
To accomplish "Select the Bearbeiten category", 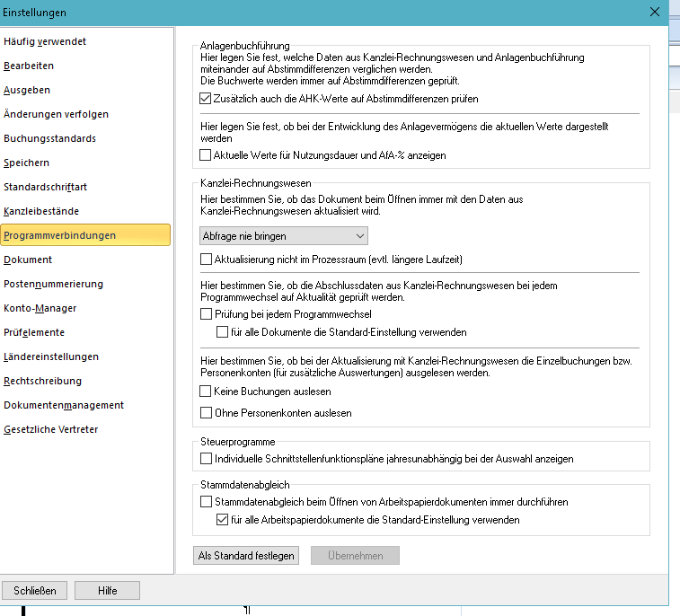I will tap(29, 66).
